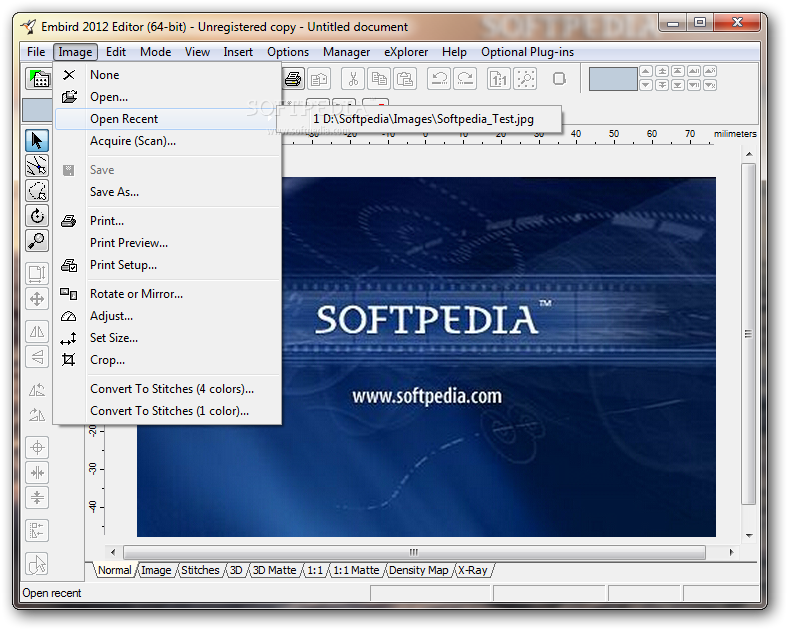Click the rotate clockwise triangles icon
This screenshot has height=630, width=788.
click(37, 415)
